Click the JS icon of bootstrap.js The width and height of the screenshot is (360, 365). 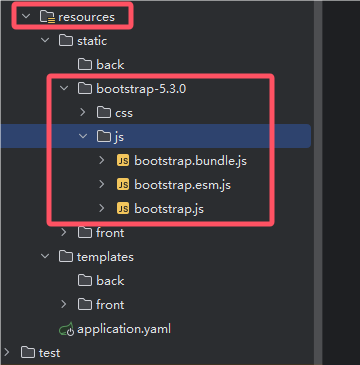coord(123,209)
